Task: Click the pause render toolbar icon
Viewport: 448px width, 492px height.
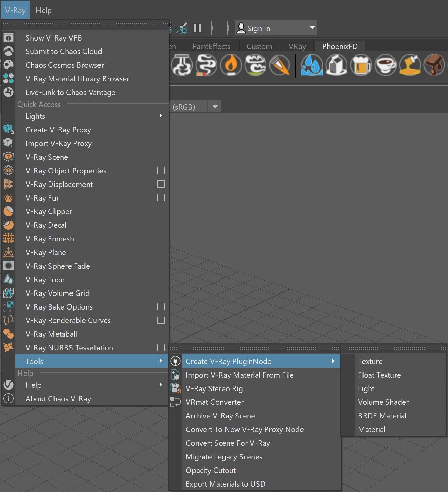Action: point(197,28)
